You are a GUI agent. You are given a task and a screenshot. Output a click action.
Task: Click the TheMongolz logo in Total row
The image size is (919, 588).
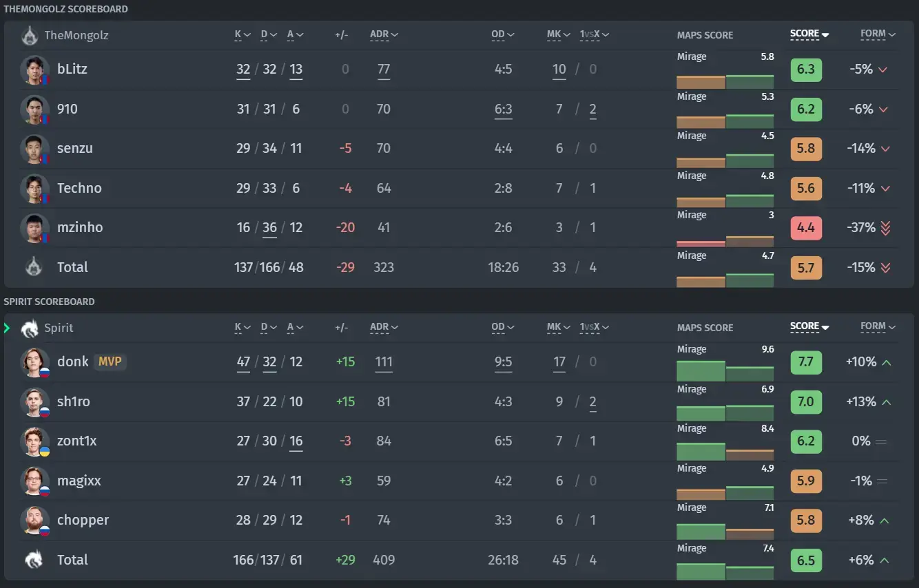[32, 267]
